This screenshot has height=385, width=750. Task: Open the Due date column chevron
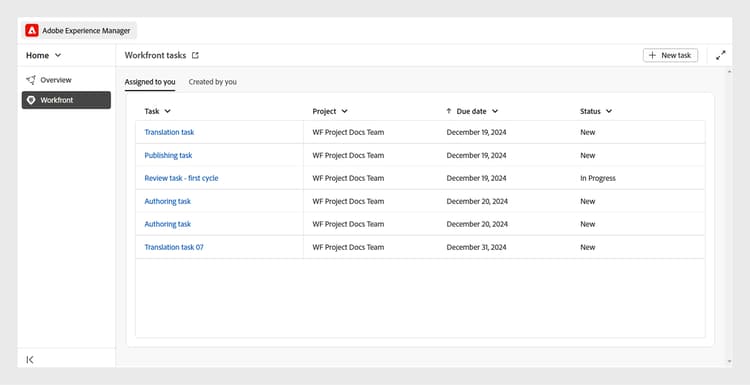pyautogui.click(x=495, y=111)
